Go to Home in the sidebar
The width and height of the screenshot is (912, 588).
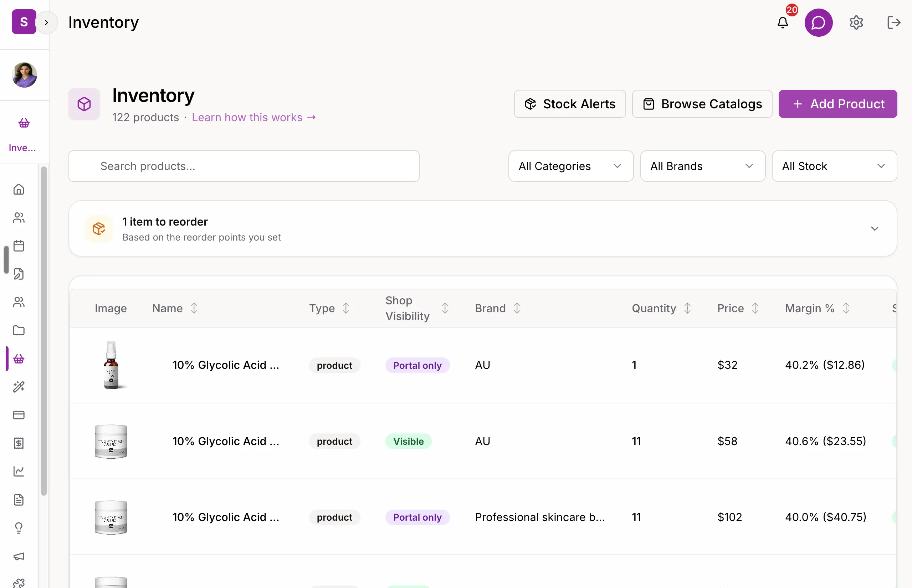(x=19, y=189)
